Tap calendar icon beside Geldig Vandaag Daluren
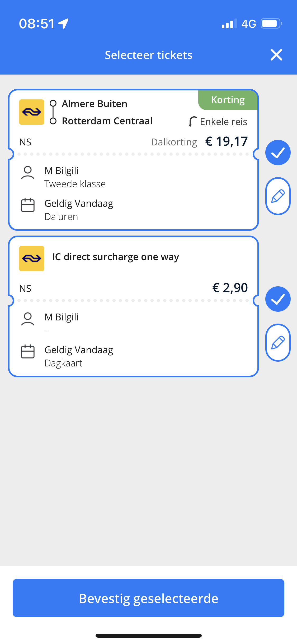 coord(28,205)
